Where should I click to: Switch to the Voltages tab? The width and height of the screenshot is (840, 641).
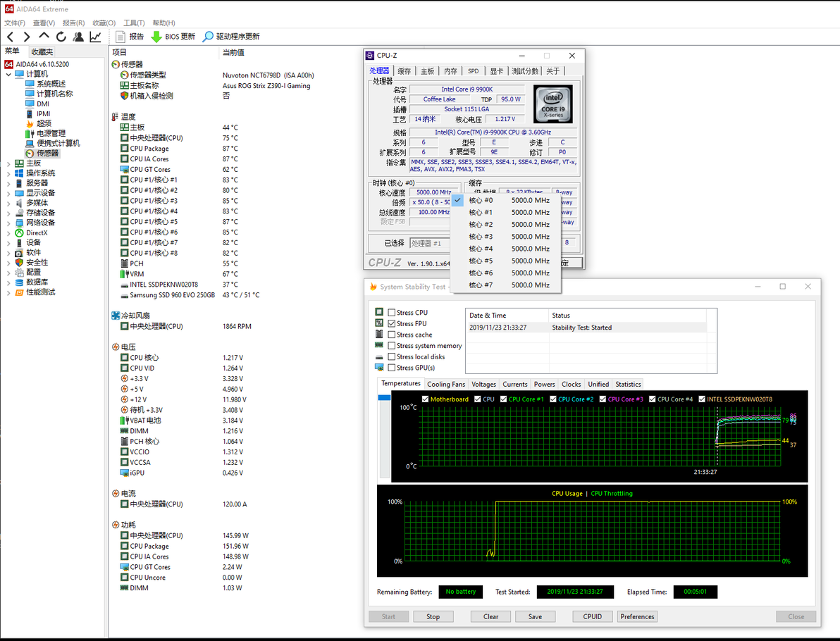point(483,385)
